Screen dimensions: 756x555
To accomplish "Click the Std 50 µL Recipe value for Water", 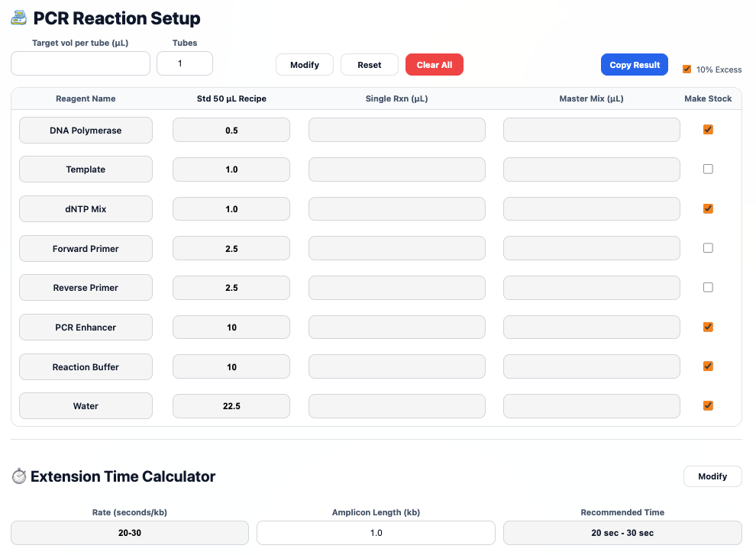I will pyautogui.click(x=231, y=406).
